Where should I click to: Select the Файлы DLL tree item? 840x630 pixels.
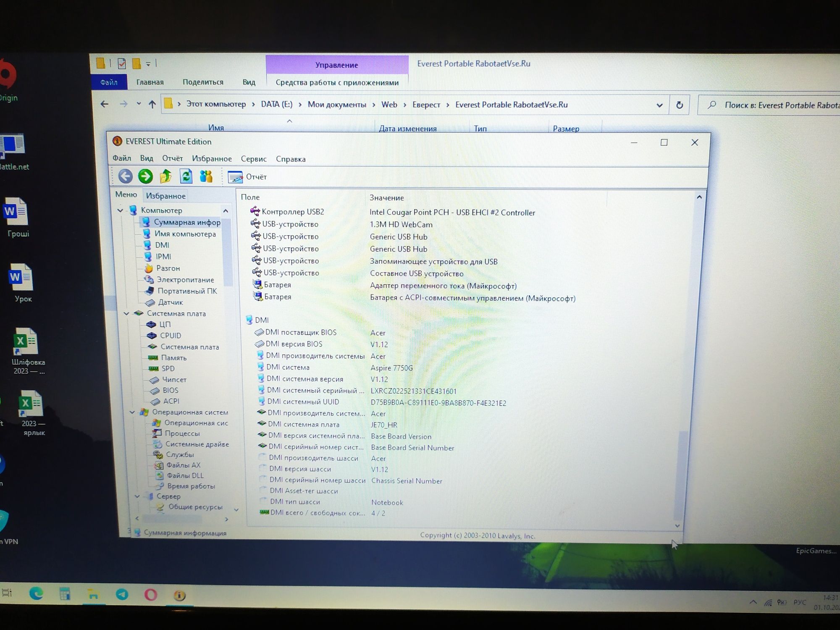pyautogui.click(x=179, y=475)
